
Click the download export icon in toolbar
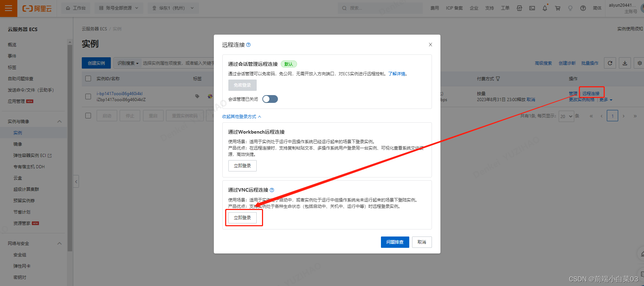(625, 63)
